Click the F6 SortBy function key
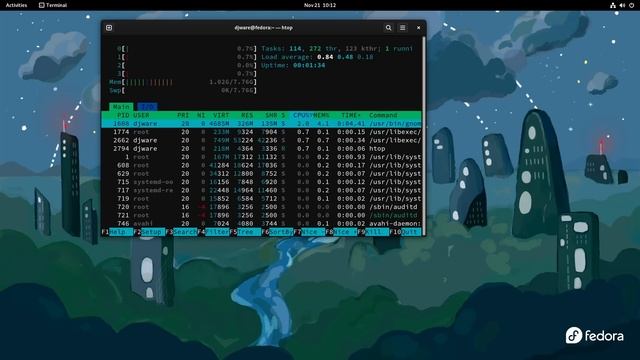This screenshot has height=360, width=640. click(277, 232)
